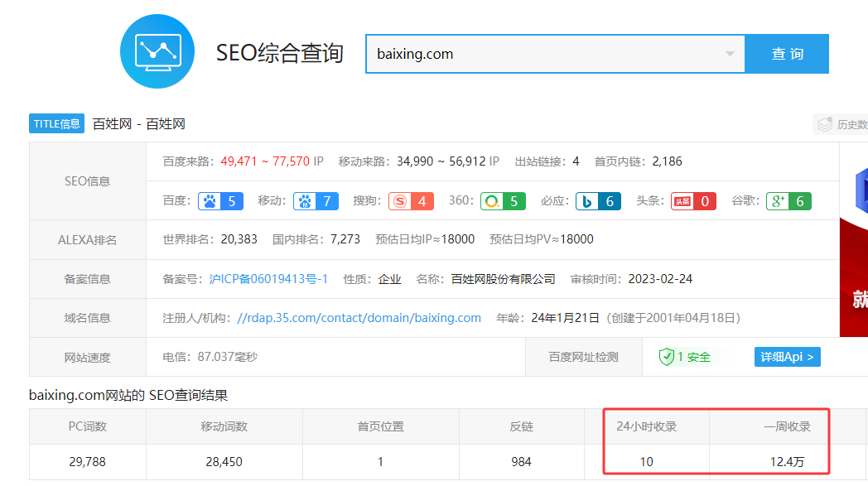The height and width of the screenshot is (486, 868).
Task: Click the TITLE信息 label badge
Action: tap(56, 123)
